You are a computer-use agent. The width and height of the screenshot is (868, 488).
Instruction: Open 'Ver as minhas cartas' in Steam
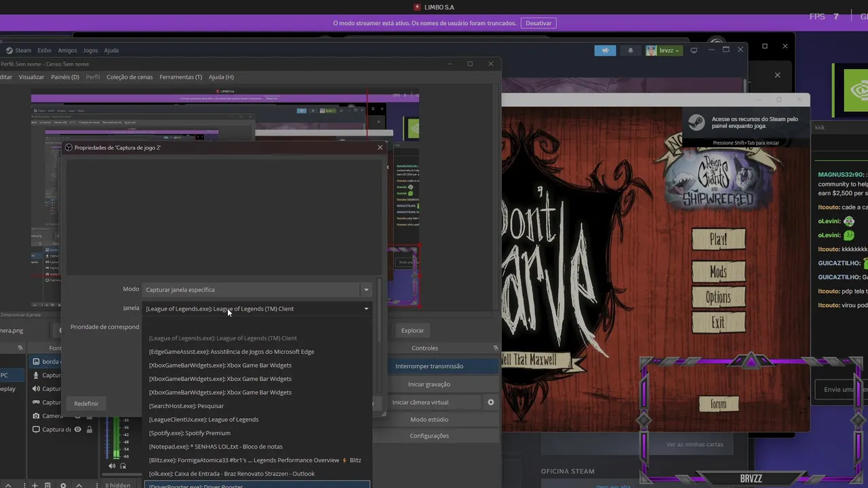coord(695,445)
